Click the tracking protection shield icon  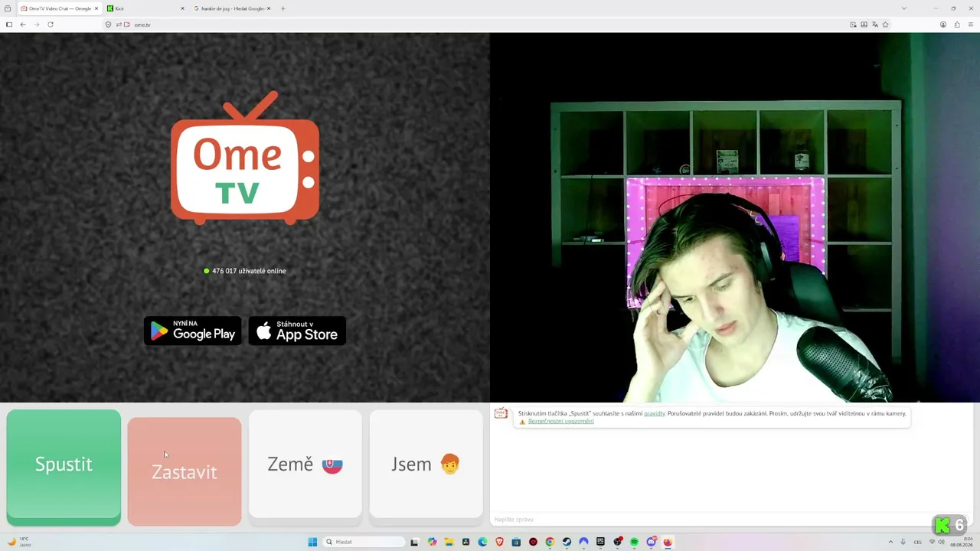coord(108,24)
